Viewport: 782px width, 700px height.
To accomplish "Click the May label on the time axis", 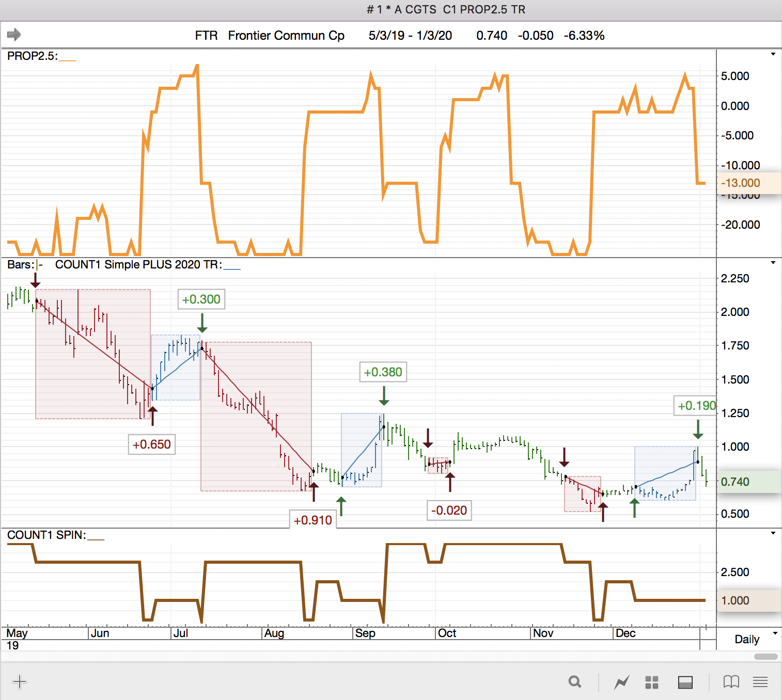I will (x=17, y=633).
